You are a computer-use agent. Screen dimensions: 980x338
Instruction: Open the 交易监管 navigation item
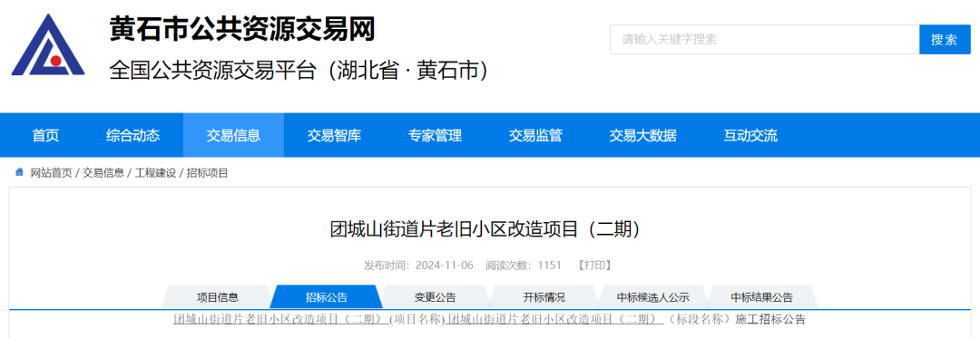535,135
